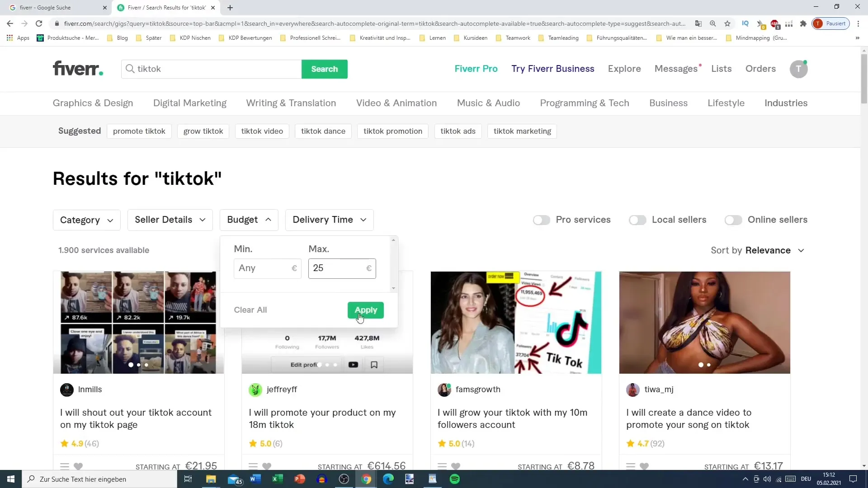Click the tiktok search input field

(x=212, y=69)
